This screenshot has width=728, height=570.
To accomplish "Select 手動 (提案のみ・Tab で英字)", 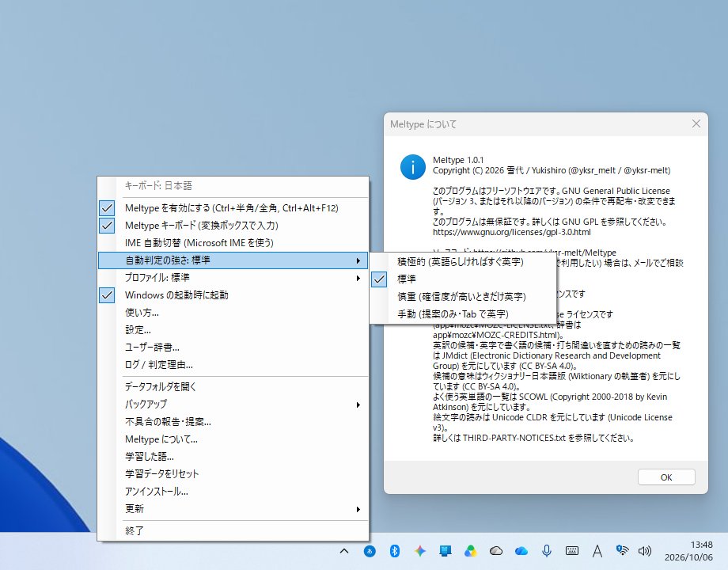I will [463, 314].
